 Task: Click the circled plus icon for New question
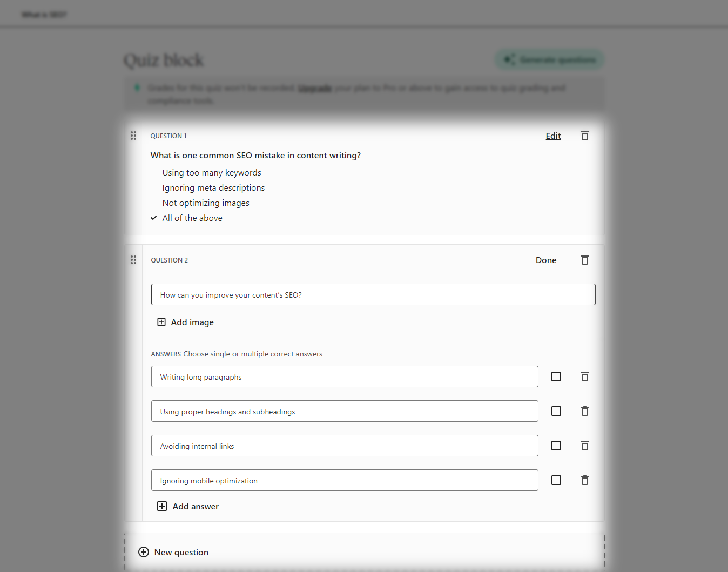(144, 552)
